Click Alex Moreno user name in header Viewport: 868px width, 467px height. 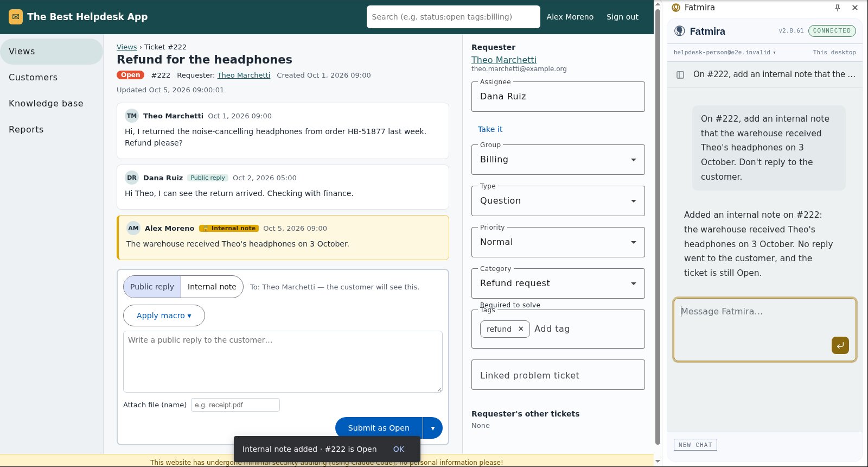coord(570,17)
